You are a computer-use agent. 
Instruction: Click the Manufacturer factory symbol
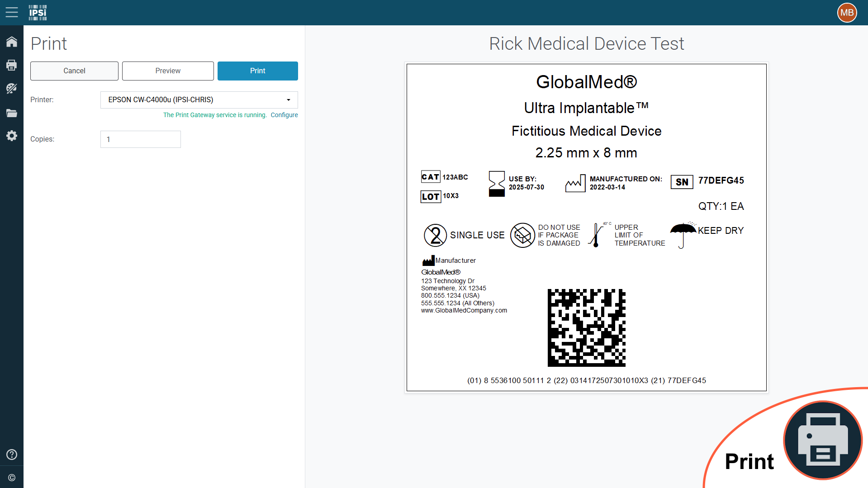pos(428,261)
